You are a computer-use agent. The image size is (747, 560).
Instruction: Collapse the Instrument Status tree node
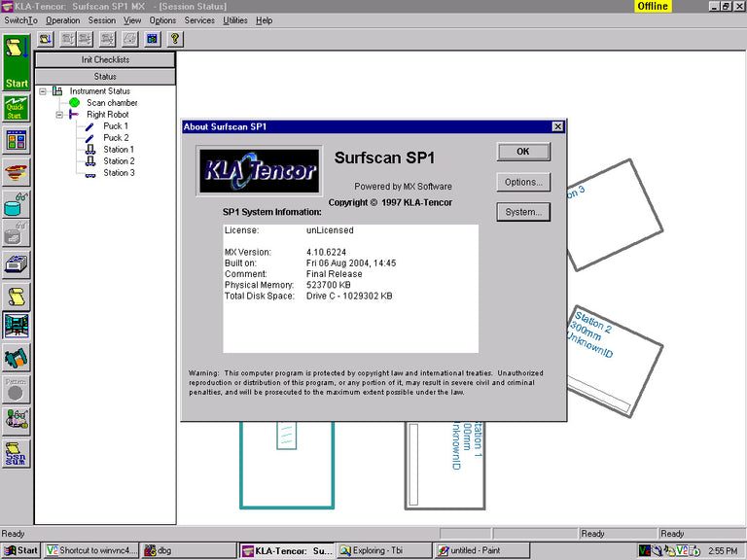click(43, 91)
